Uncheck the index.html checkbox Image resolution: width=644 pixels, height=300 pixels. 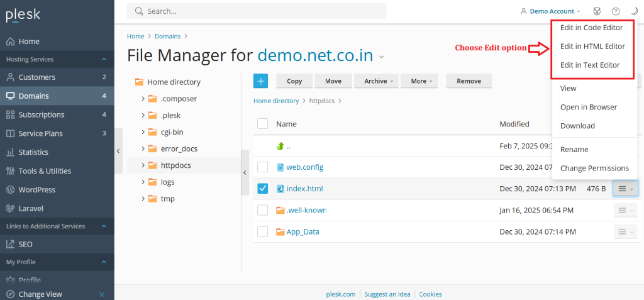pos(262,189)
